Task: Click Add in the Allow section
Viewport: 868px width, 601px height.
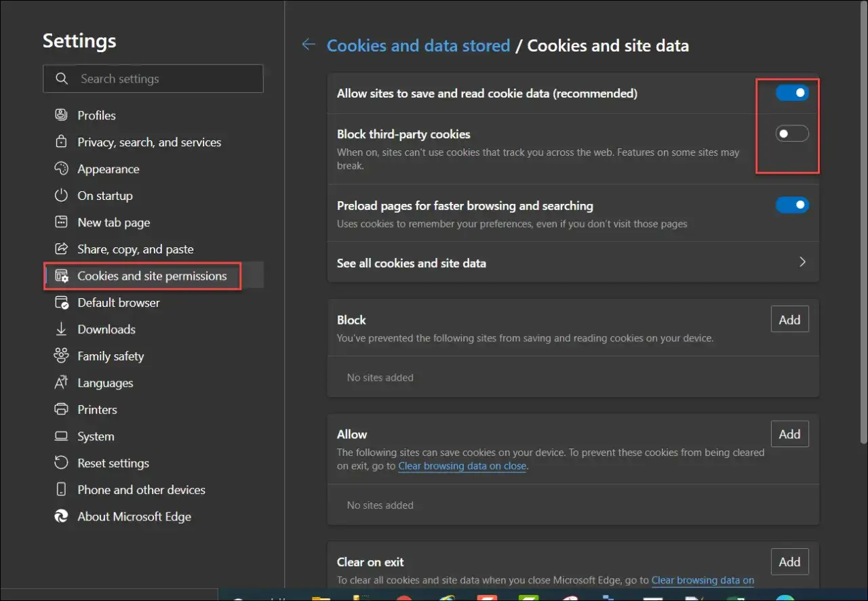Action: click(790, 434)
